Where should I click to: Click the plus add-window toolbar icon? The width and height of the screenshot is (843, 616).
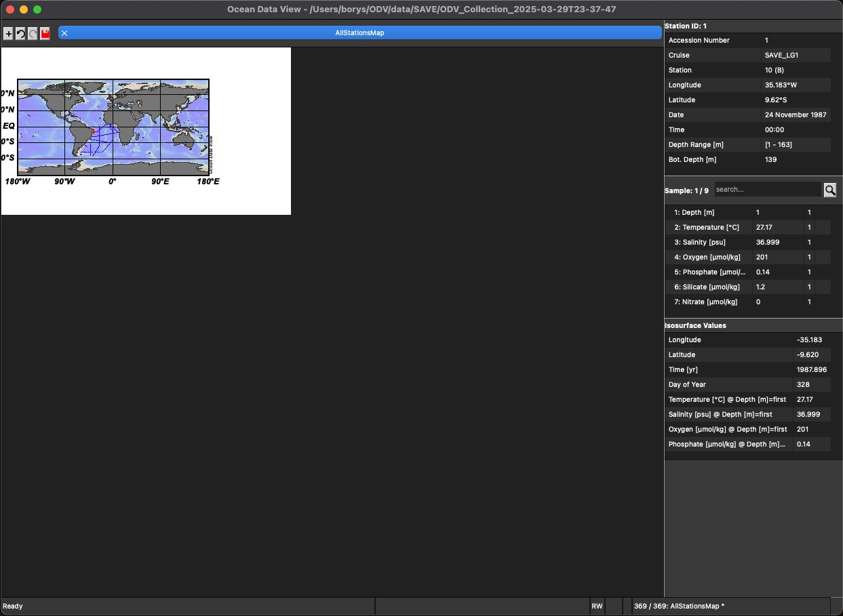[x=8, y=33]
